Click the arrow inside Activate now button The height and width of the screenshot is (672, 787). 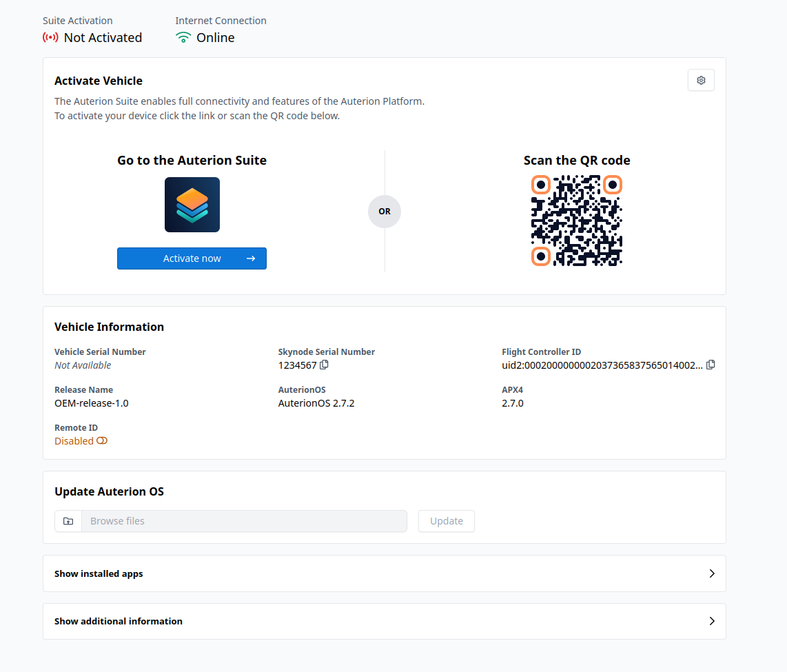point(251,258)
